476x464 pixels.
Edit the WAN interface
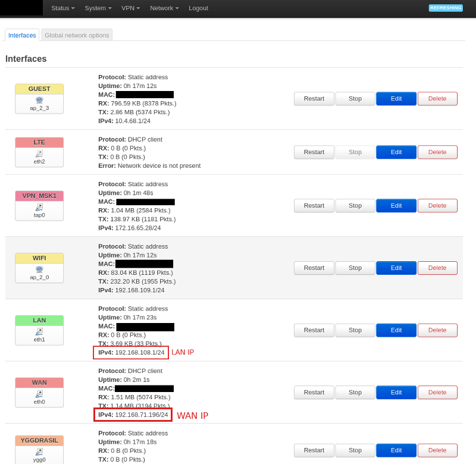point(396,393)
